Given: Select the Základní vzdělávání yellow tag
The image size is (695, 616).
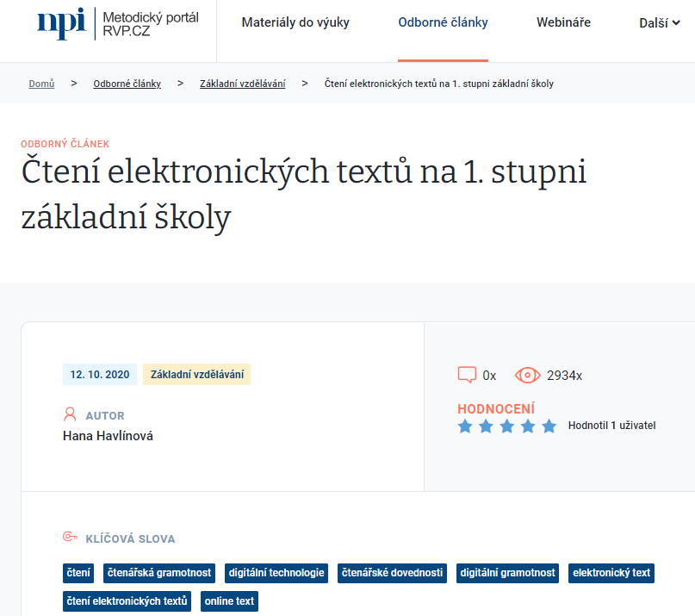Looking at the screenshot, I should pos(196,375).
